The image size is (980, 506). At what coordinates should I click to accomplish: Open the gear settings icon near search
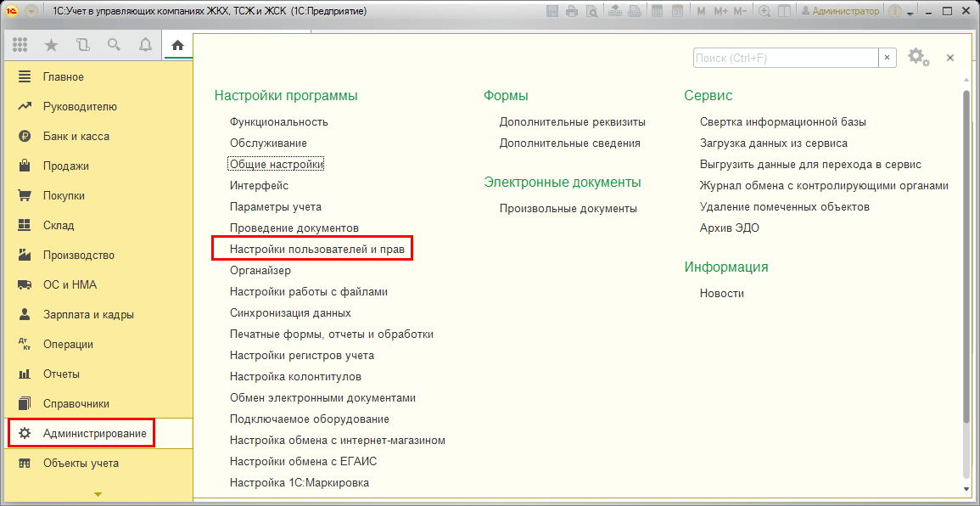click(918, 57)
